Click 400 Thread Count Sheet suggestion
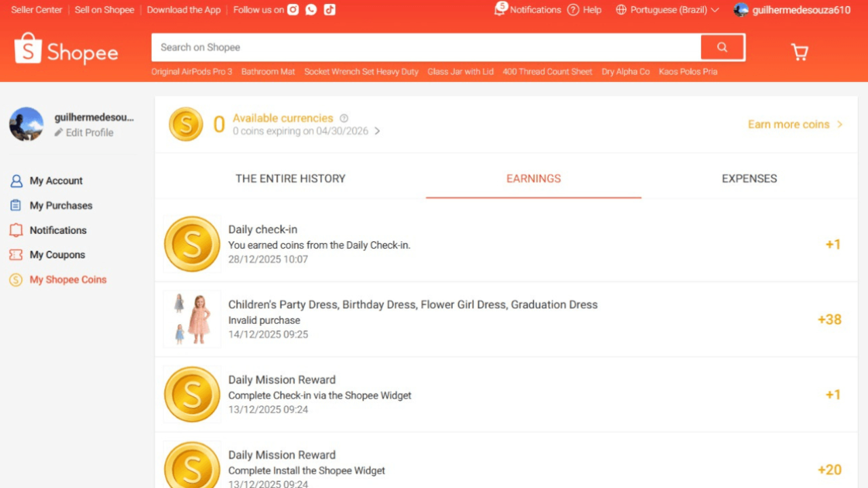868x488 pixels. pyautogui.click(x=547, y=71)
